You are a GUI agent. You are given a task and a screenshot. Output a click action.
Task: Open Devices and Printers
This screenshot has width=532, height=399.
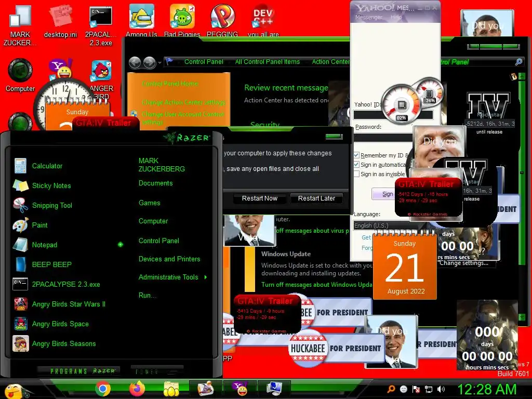pos(169,259)
